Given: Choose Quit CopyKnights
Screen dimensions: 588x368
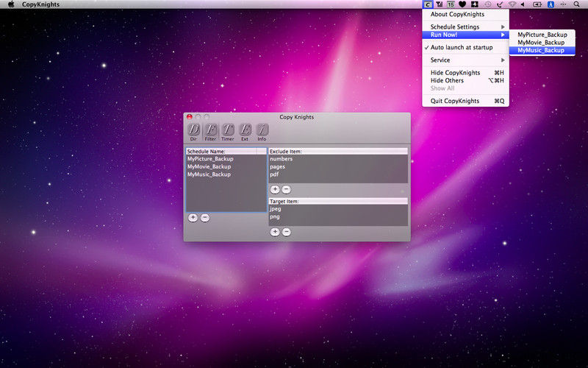Looking at the screenshot, I should pyautogui.click(x=465, y=101).
